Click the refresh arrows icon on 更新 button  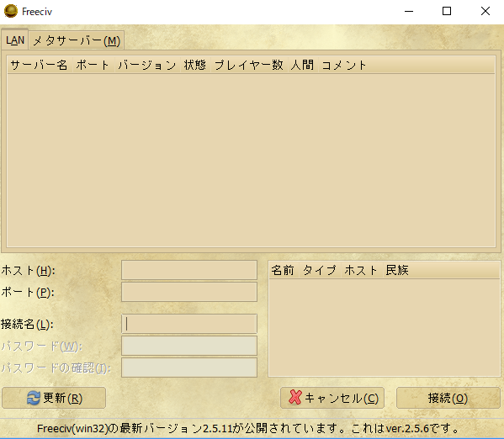(34, 398)
